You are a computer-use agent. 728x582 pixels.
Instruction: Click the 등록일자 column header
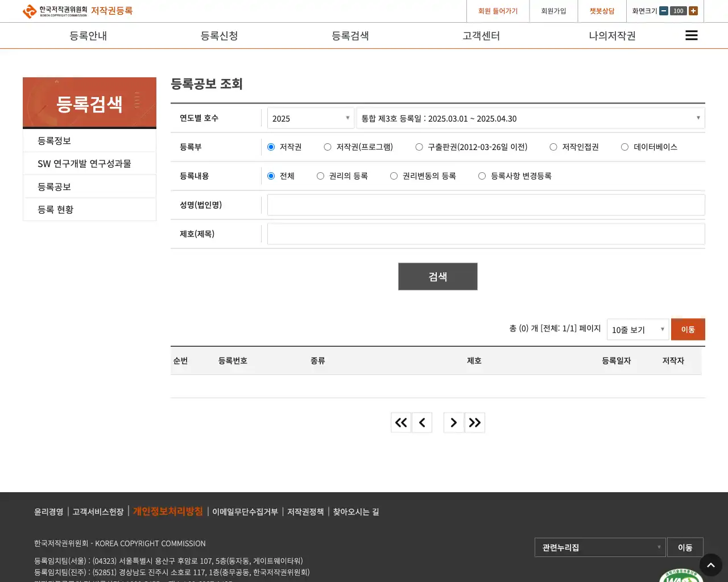coord(617,360)
